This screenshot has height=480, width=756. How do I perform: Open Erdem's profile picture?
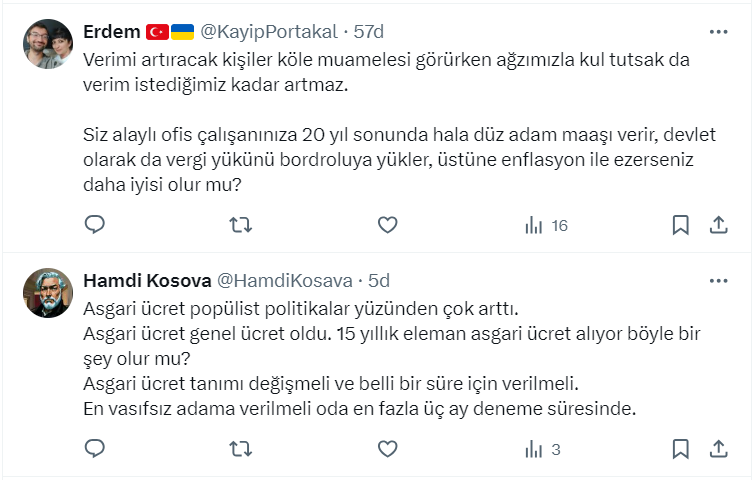(47, 44)
